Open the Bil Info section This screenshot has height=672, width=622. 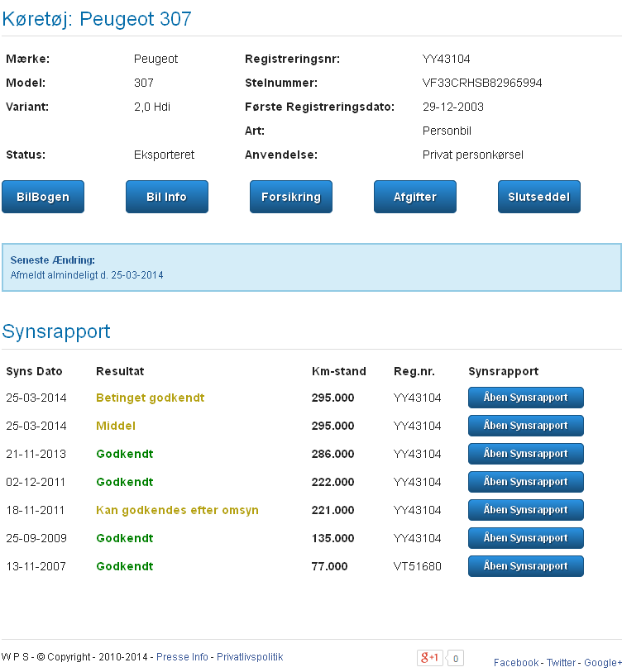coord(167,197)
